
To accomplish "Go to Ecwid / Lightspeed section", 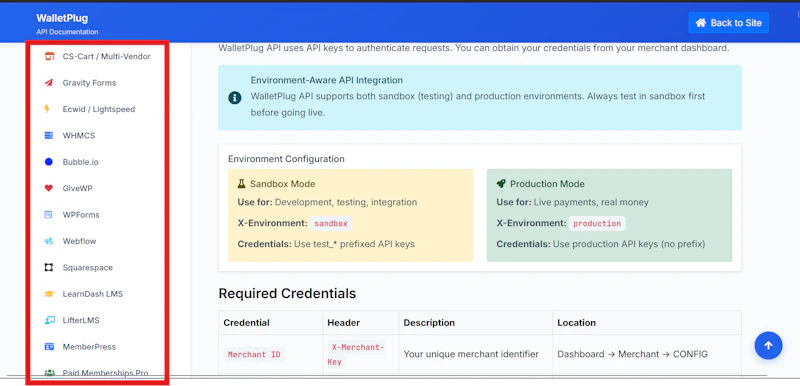I will [x=99, y=109].
